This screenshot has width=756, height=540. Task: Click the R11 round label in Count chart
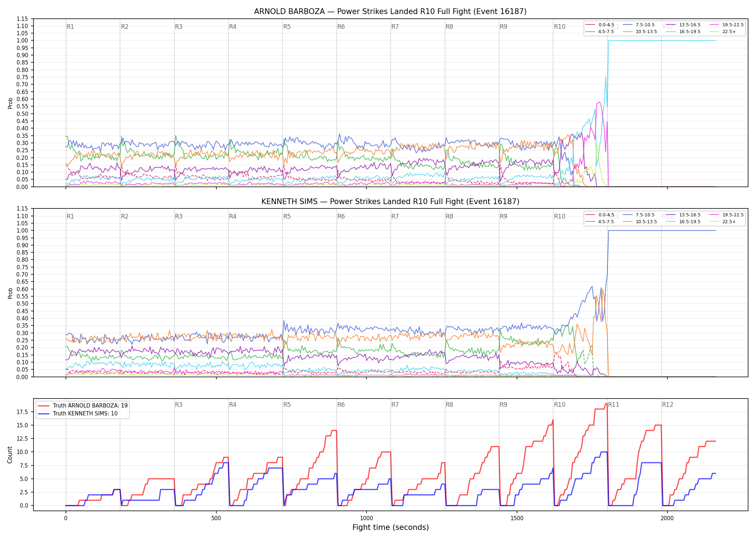click(x=614, y=405)
